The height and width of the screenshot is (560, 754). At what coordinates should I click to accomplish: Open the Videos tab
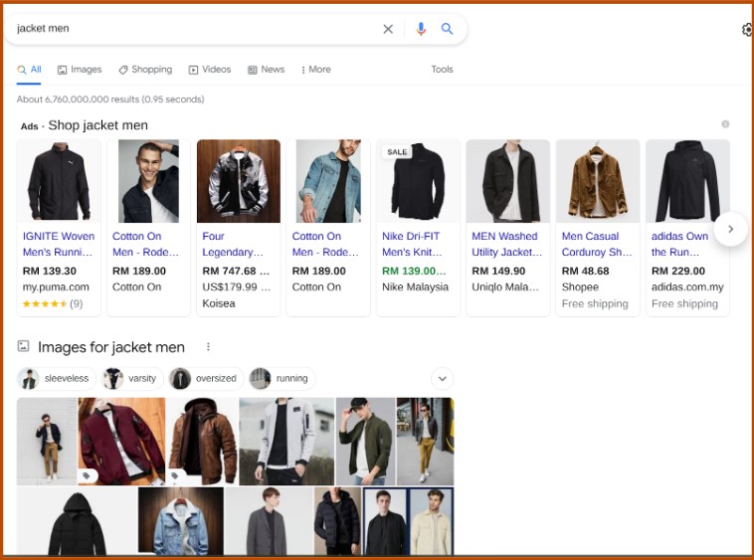click(x=210, y=70)
